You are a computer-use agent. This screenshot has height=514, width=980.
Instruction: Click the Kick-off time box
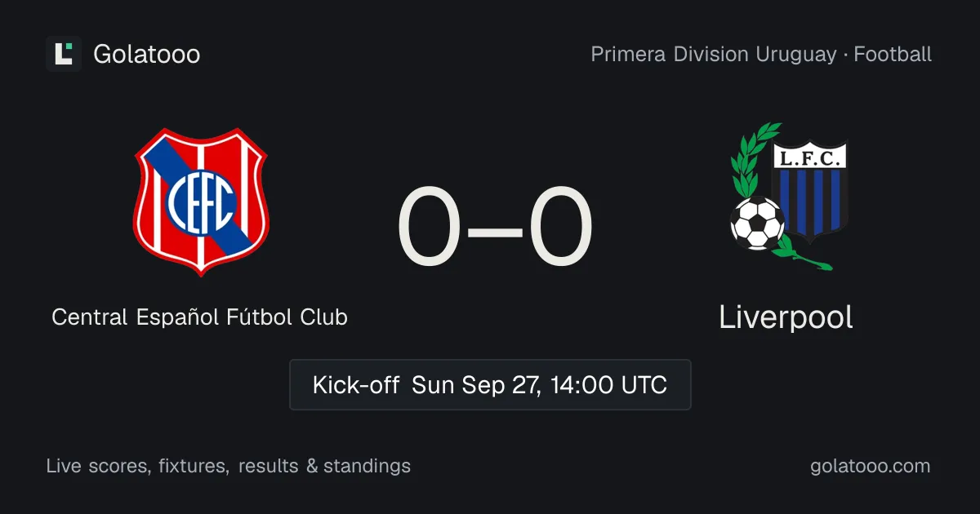pyautogui.click(x=490, y=384)
